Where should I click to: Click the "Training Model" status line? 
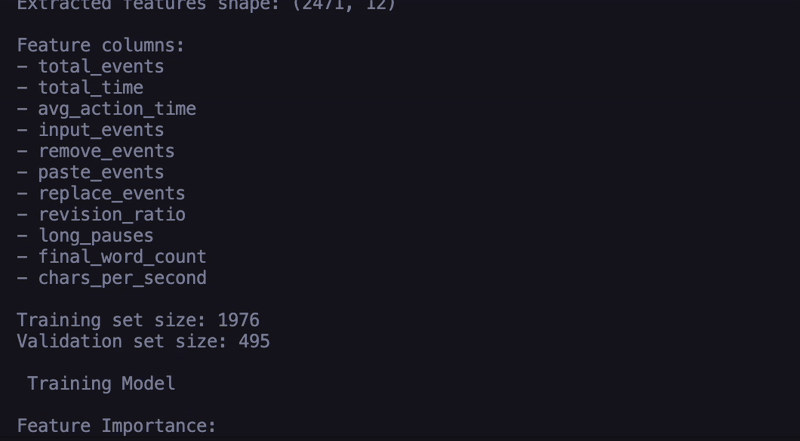click(x=101, y=384)
